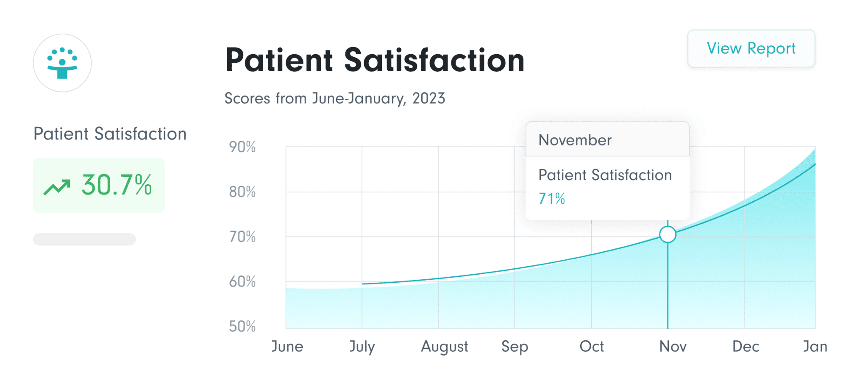Click the Scores from June-January subtitle
Viewport: 868px width, 384px height.
[334, 98]
